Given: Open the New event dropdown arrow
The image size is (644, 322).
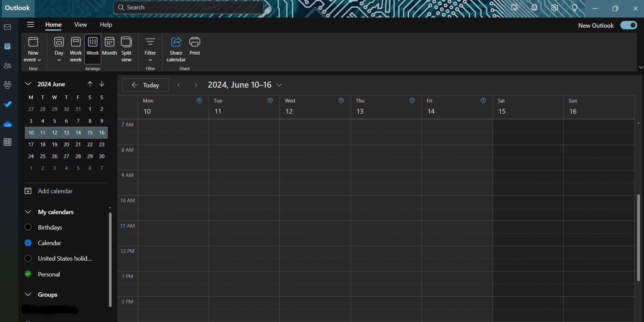Looking at the screenshot, I should coord(39,60).
